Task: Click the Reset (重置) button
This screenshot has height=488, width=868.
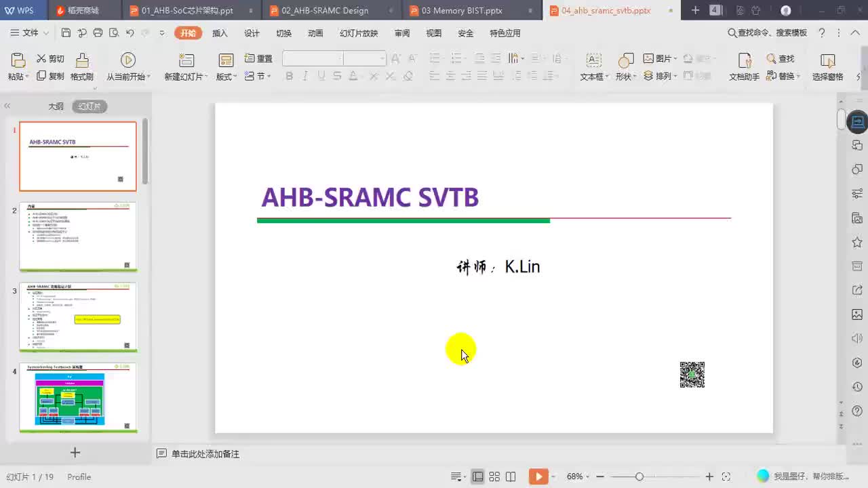Action: pos(258,59)
